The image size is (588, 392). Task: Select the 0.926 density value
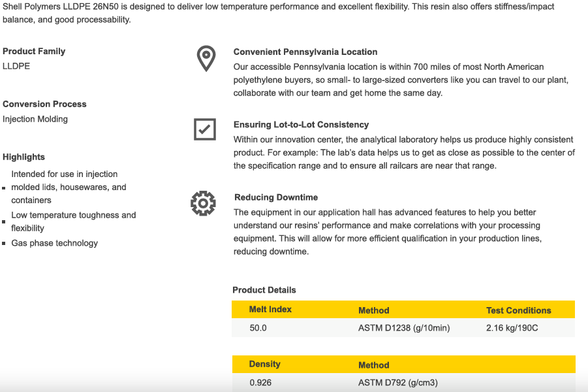pos(260,383)
